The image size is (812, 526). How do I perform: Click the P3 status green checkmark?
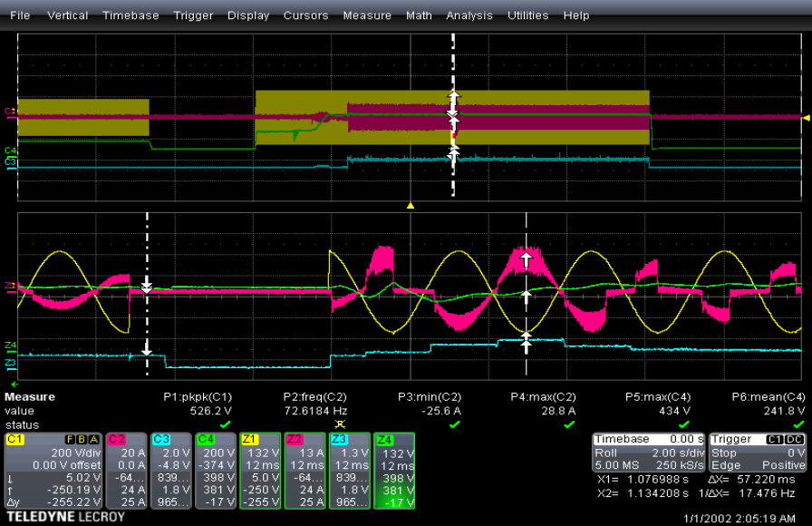(x=455, y=425)
